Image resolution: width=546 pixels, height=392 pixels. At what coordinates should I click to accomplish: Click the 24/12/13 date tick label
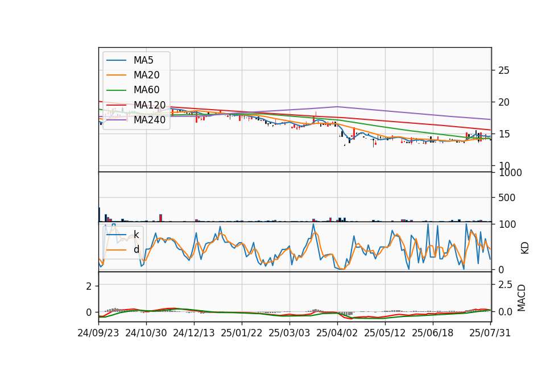tap(194, 333)
